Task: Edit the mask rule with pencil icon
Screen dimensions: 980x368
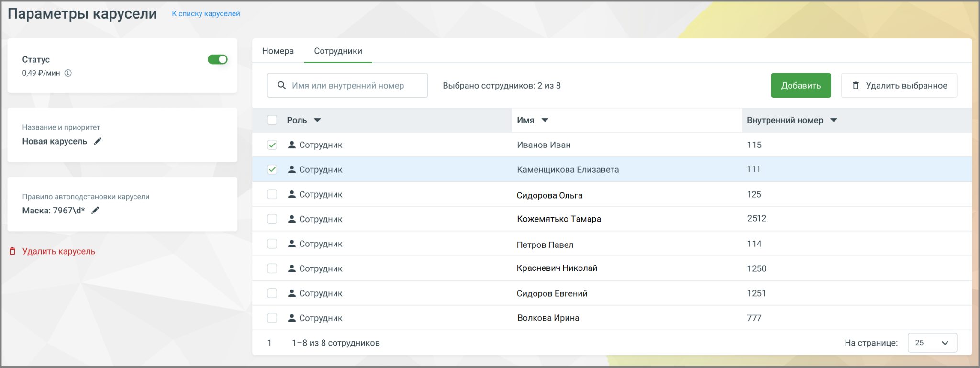Action: click(x=95, y=211)
